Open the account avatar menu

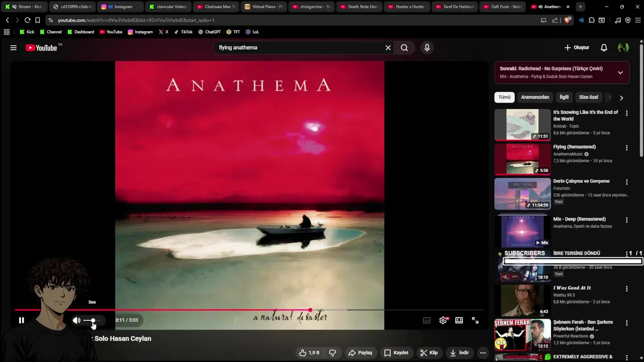tap(623, 48)
